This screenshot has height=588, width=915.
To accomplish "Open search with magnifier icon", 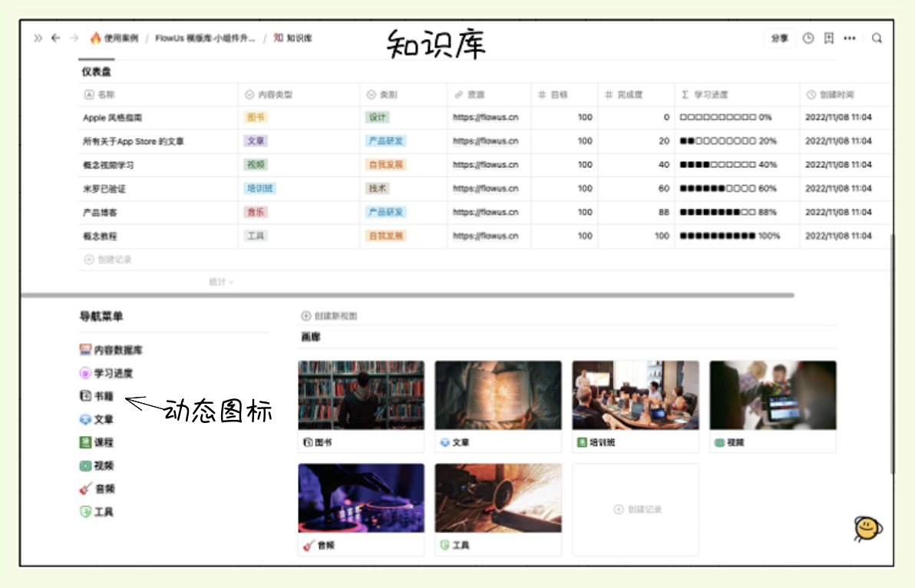I will (x=877, y=38).
